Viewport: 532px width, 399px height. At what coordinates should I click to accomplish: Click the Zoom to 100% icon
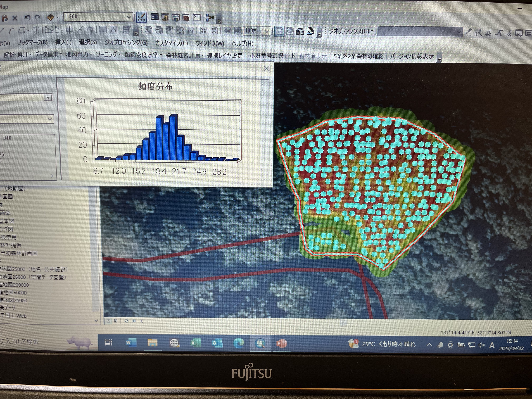click(x=191, y=30)
